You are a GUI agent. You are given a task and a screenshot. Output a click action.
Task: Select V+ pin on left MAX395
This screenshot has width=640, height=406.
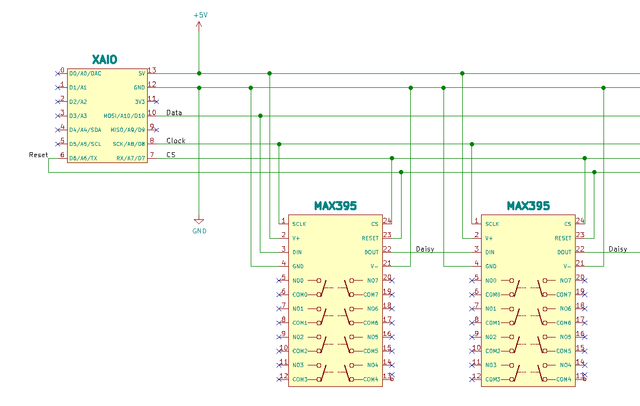coord(296,238)
